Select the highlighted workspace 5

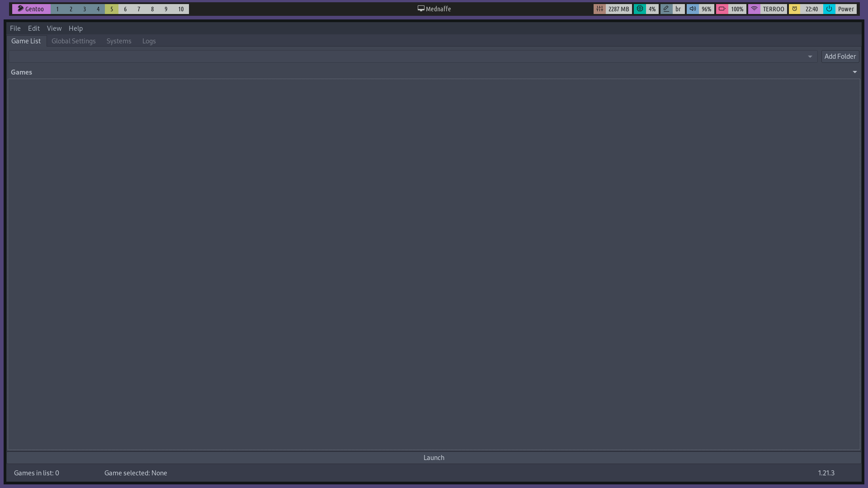[112, 9]
